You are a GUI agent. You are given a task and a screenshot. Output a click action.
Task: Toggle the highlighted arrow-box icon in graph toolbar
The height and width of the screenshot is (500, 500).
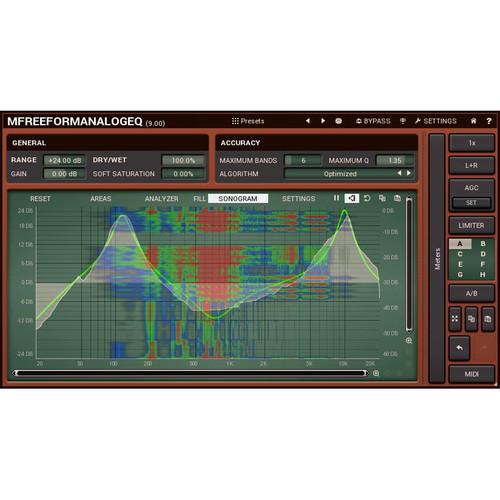coord(352,198)
